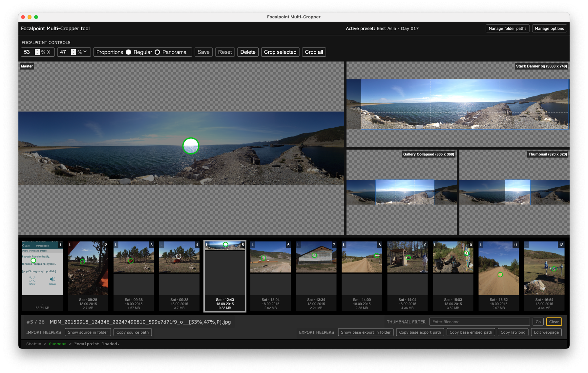Click the % Y stepper arrows

(73, 52)
